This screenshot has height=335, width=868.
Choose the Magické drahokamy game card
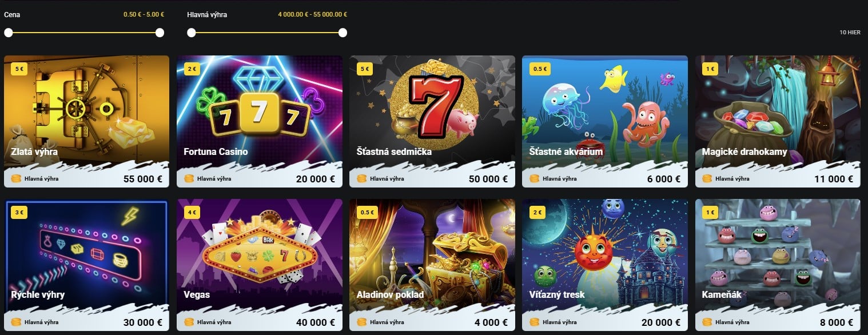point(778,121)
